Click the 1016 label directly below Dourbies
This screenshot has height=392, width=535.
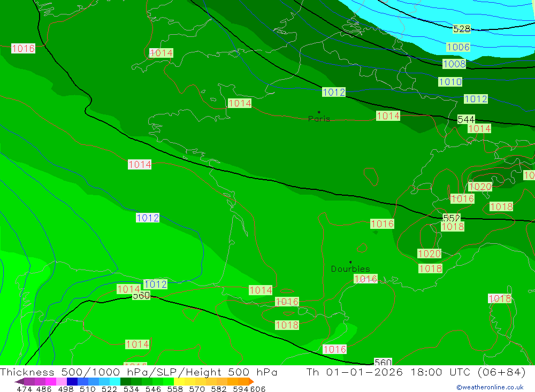365,279
